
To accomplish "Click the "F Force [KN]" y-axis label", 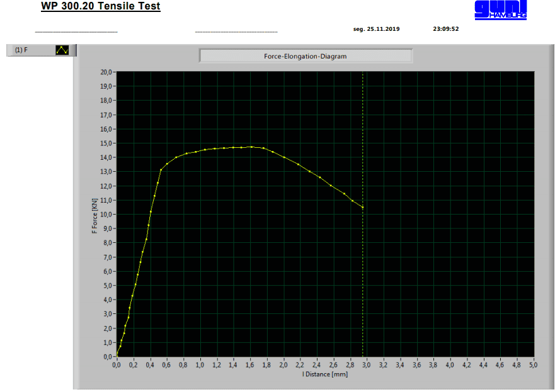I will tap(94, 214).
